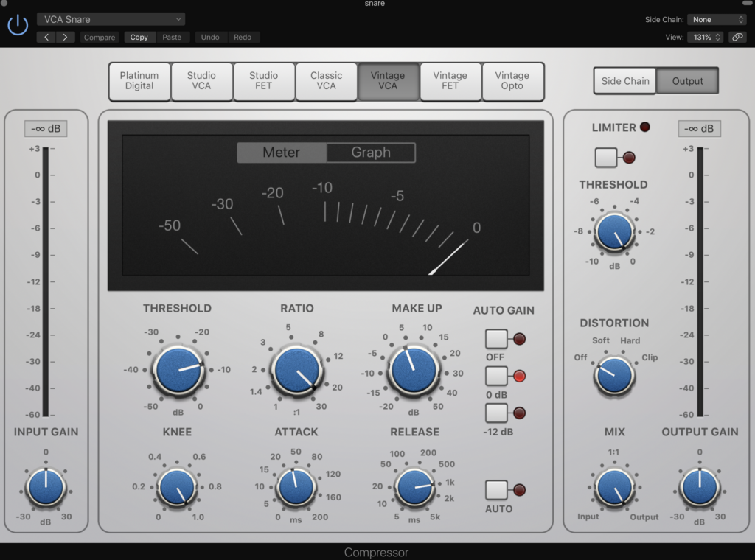Go to next preset arrow

[65, 37]
